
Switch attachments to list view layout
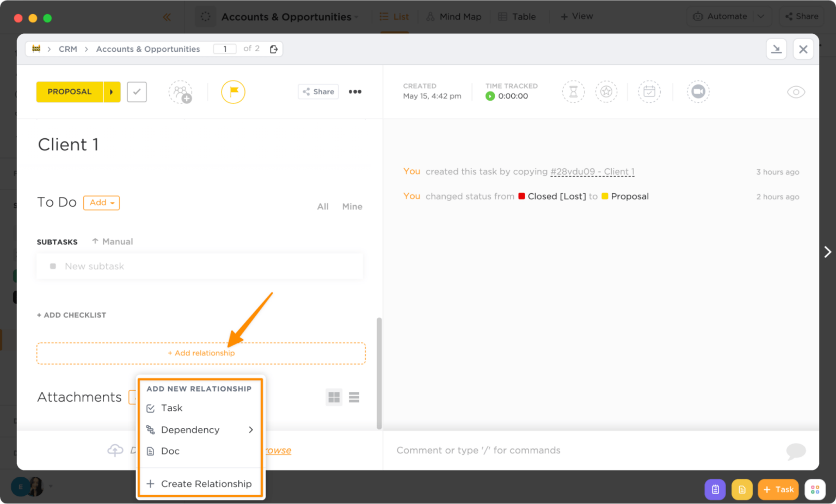pos(354,397)
